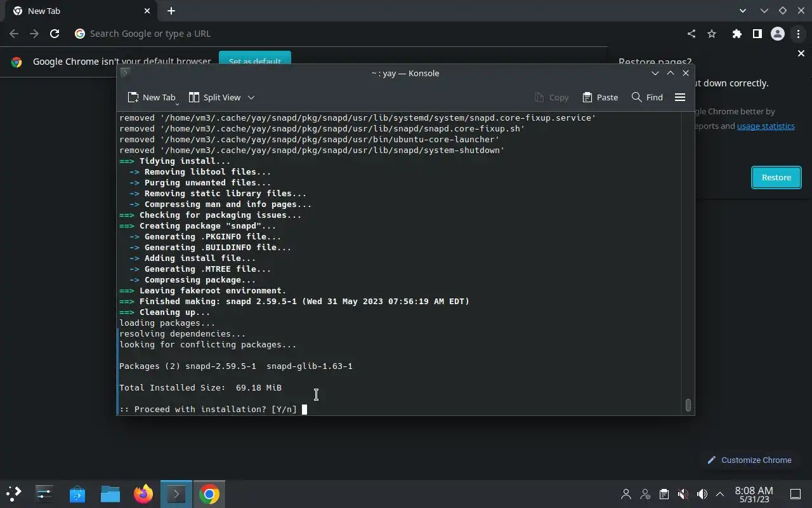Open Discover store from taskbar
812x508 pixels.
(77, 493)
